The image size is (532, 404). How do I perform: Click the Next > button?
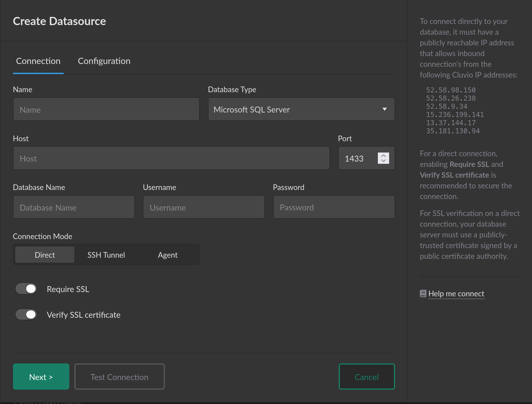pyautogui.click(x=41, y=377)
